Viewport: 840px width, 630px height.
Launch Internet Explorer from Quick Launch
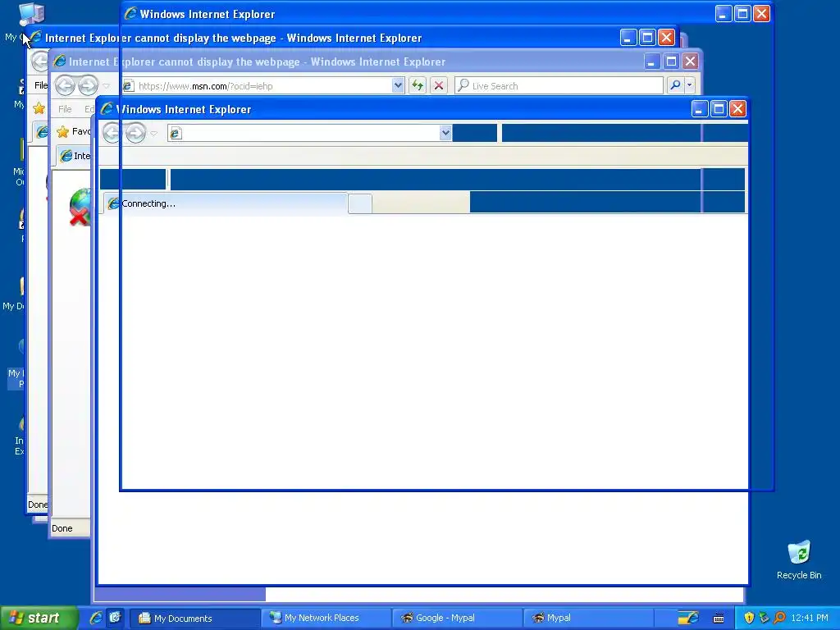pos(96,618)
